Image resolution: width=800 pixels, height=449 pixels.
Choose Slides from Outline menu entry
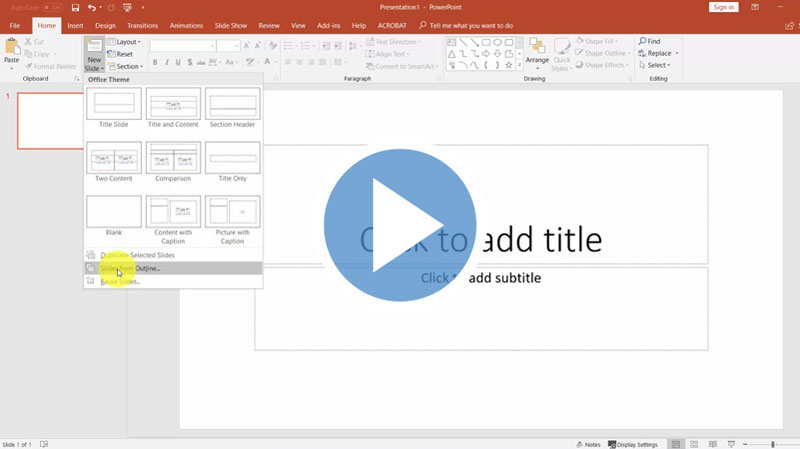click(x=130, y=268)
